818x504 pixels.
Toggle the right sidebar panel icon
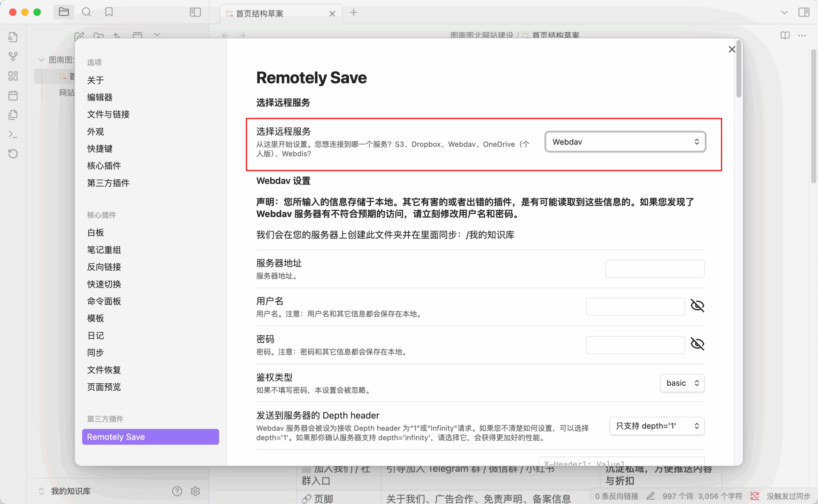[x=804, y=12]
